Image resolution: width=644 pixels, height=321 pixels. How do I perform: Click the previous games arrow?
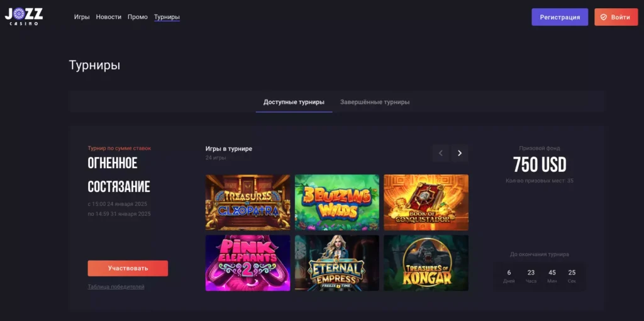click(x=441, y=154)
